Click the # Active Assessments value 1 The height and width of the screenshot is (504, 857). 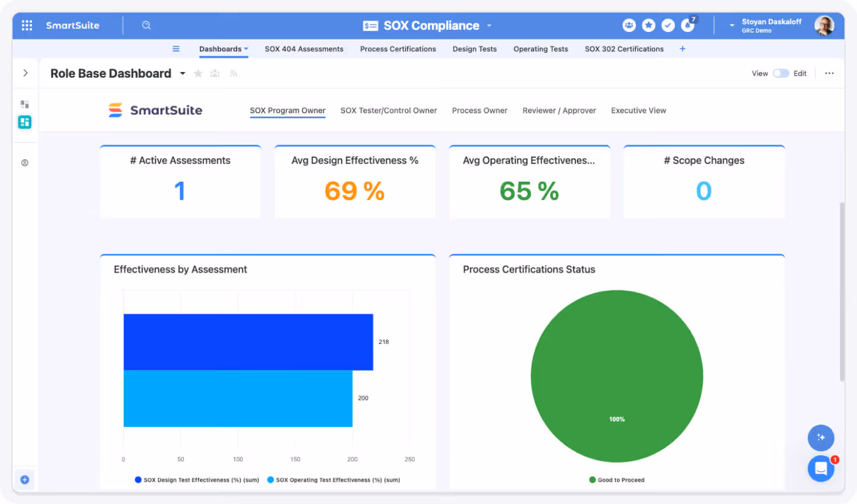(180, 191)
